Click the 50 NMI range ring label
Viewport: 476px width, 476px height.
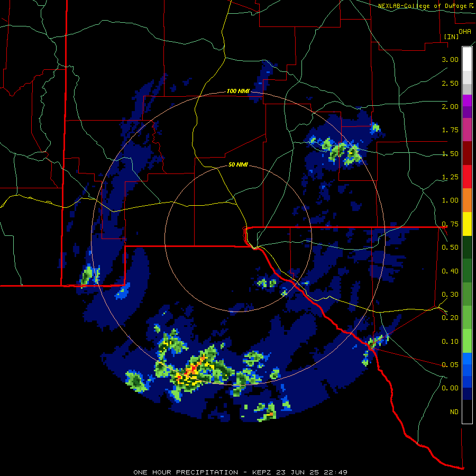238,164
